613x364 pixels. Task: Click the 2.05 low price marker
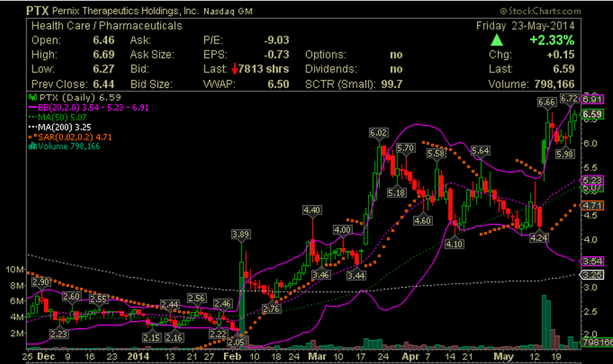click(236, 342)
